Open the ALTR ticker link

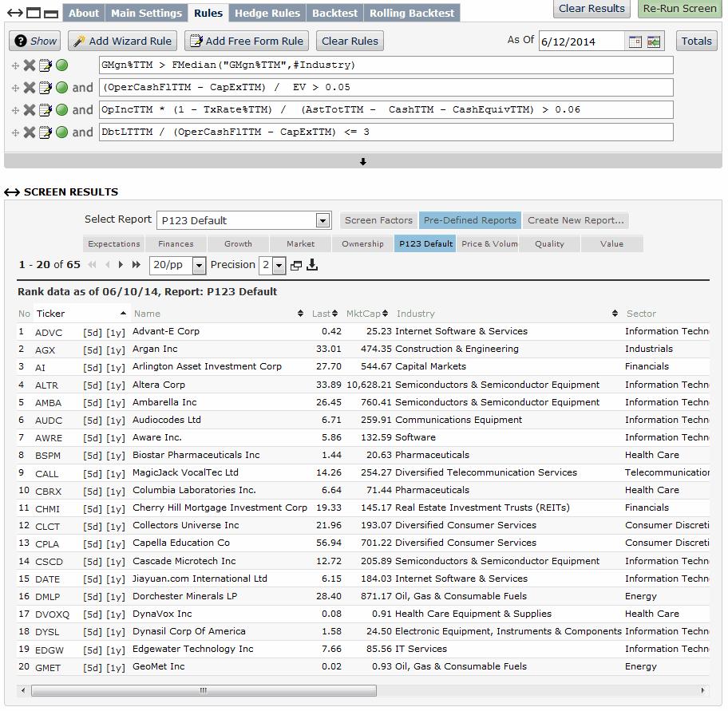pos(47,385)
